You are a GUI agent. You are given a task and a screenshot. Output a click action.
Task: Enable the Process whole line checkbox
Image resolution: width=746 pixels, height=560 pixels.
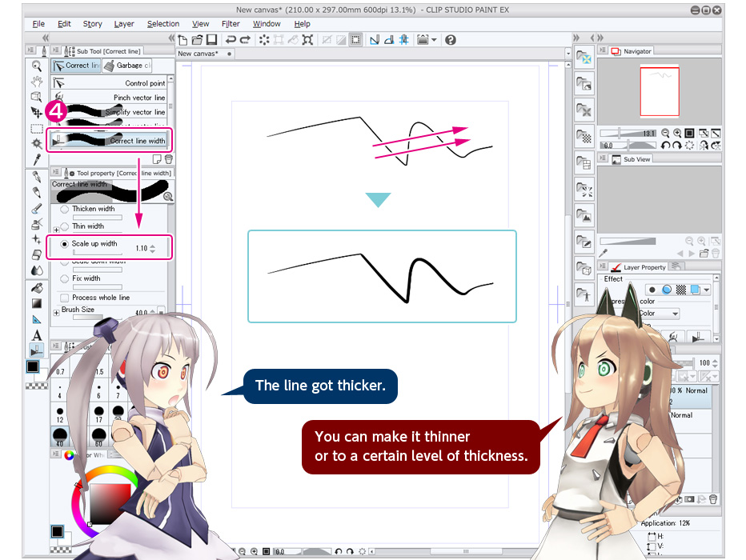(64, 298)
